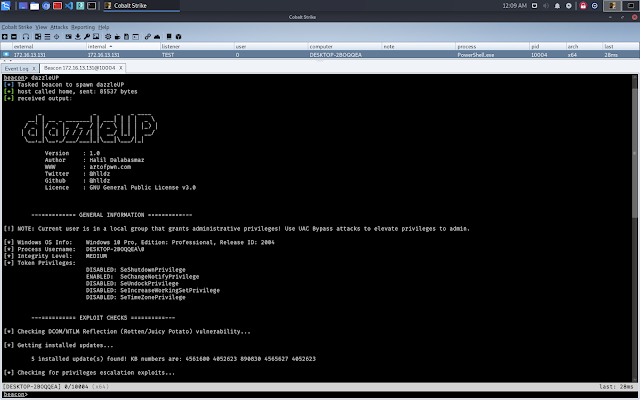Sort sessions by computer column
The width and height of the screenshot is (640, 400).
345,47
